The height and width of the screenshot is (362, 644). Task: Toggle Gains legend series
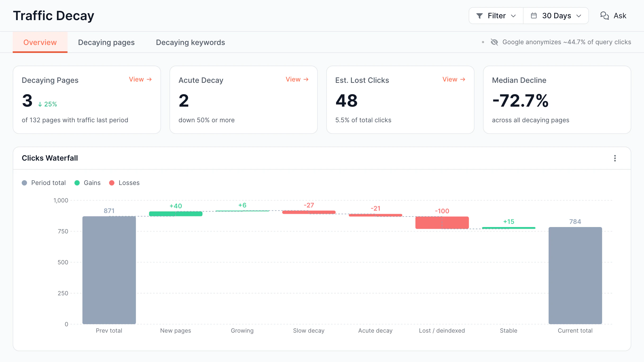pyautogui.click(x=88, y=183)
